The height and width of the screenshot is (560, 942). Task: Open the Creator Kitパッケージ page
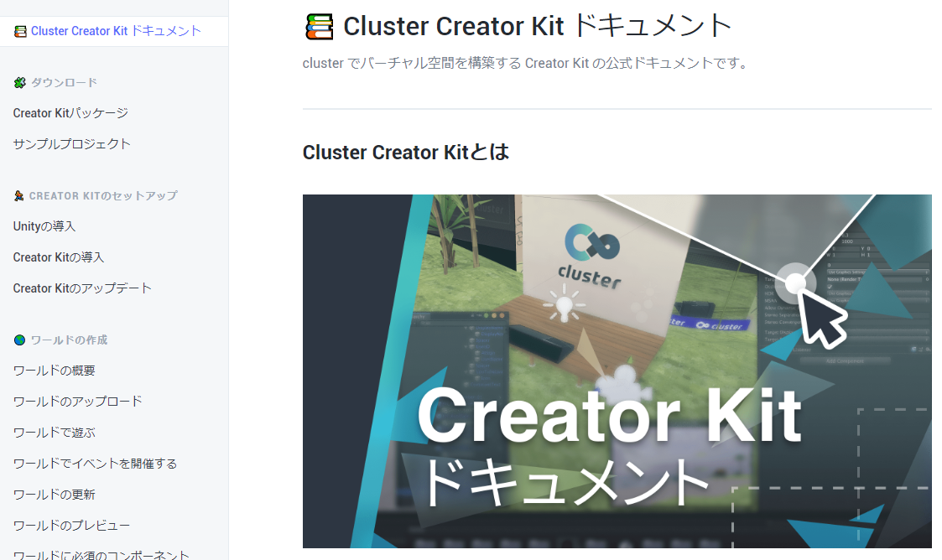(x=71, y=113)
